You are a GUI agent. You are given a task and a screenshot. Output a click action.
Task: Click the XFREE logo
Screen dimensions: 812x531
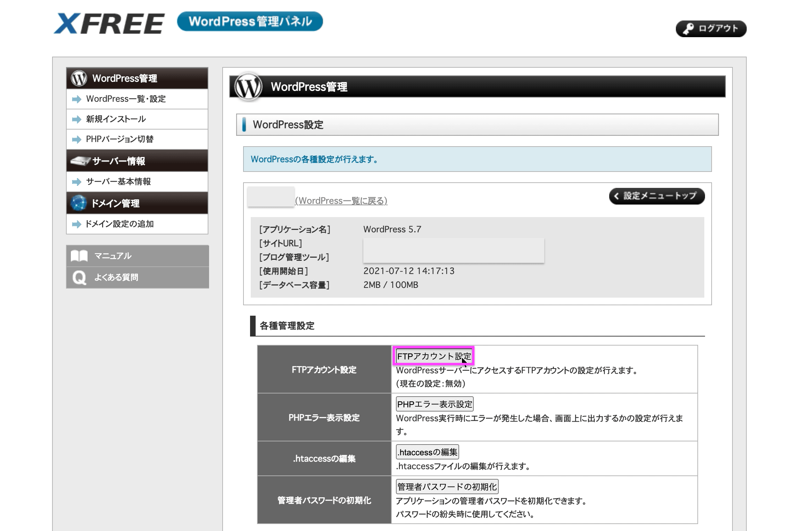click(x=109, y=24)
